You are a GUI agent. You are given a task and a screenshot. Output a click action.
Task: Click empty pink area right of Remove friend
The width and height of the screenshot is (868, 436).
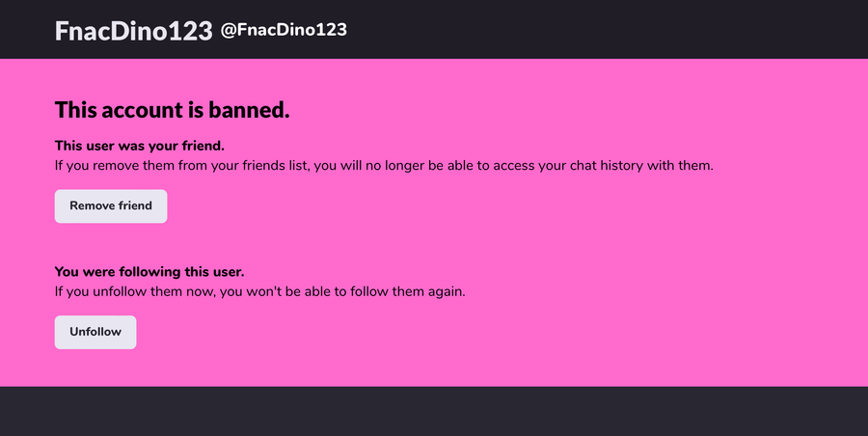point(482,206)
